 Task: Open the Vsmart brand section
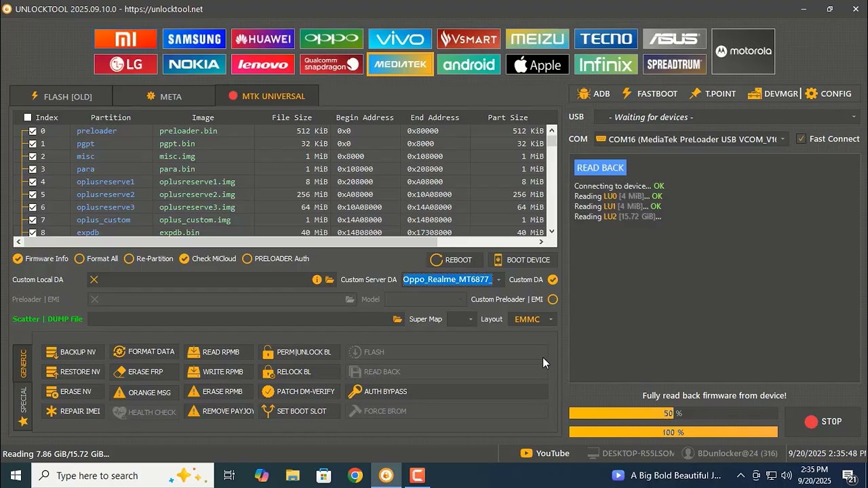[x=469, y=39]
